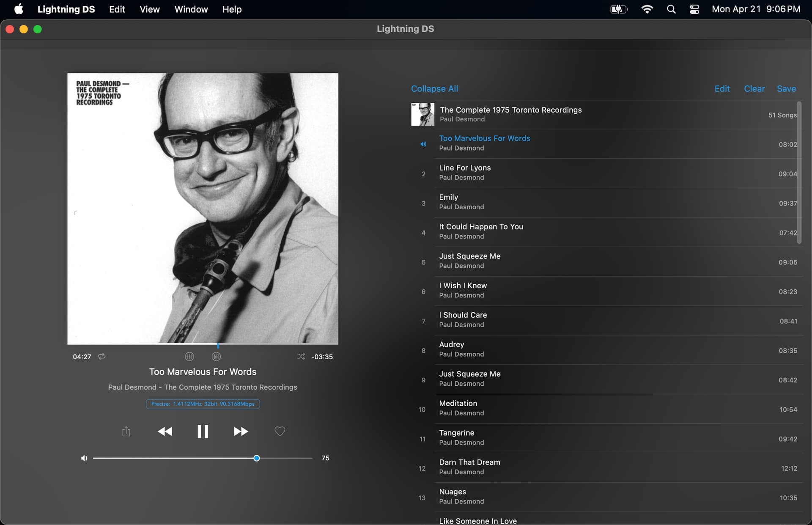The height and width of the screenshot is (525, 812).
Task: Click the circular output icon beside the equalizer
Action: [216, 357]
